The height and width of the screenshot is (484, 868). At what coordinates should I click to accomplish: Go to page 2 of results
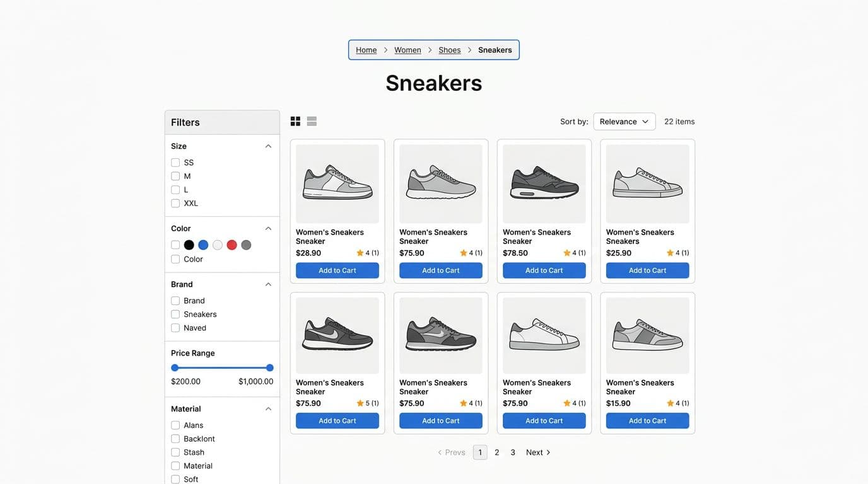[x=497, y=452]
